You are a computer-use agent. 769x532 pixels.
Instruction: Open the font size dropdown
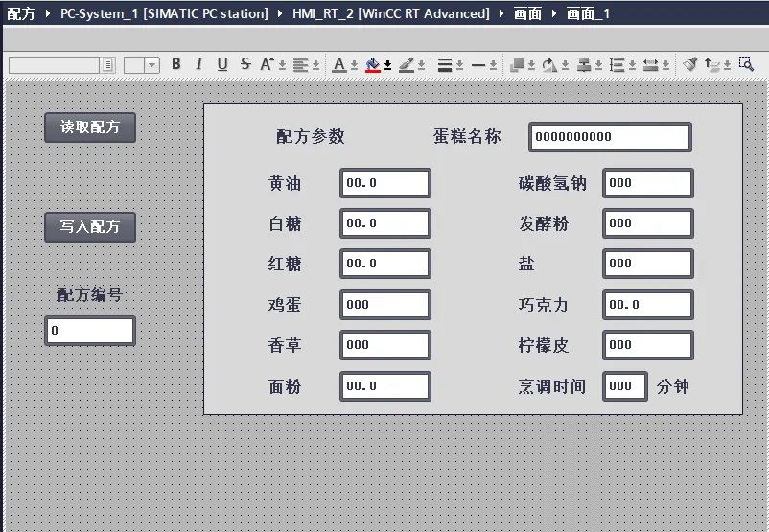click(x=152, y=65)
